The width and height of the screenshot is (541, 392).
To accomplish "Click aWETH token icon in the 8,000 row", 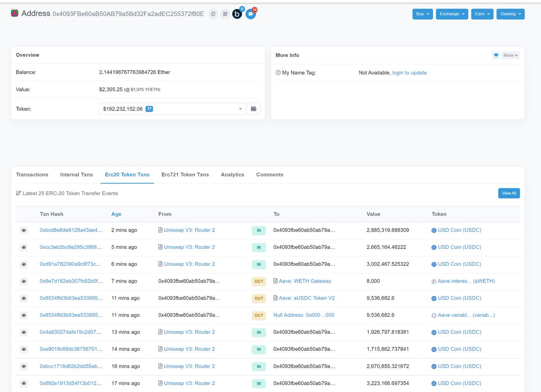I will point(434,281).
